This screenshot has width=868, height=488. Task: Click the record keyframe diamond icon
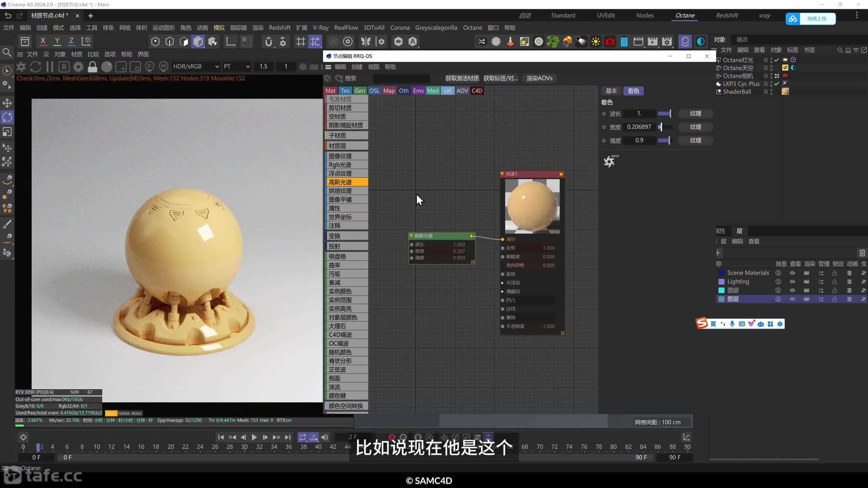[23, 437]
